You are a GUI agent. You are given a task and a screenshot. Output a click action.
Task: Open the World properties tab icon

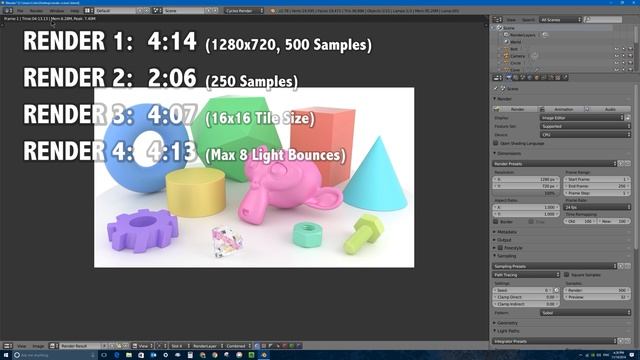coord(530,78)
